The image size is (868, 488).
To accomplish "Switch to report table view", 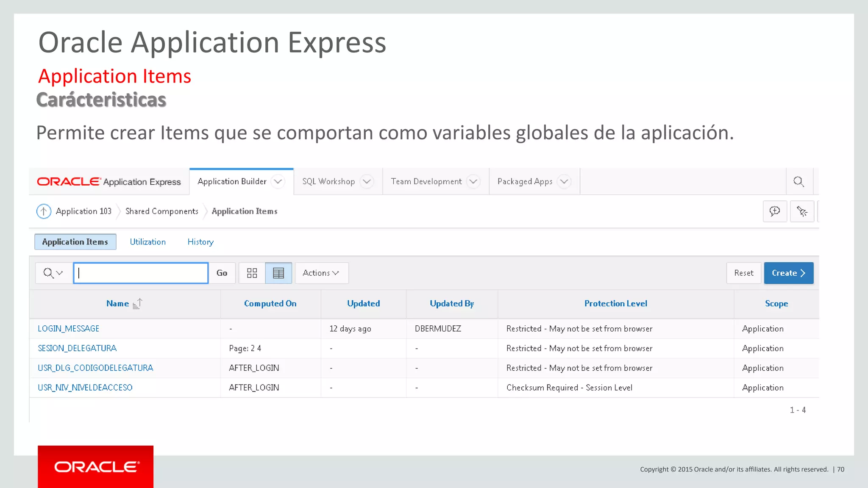I will pyautogui.click(x=278, y=273).
